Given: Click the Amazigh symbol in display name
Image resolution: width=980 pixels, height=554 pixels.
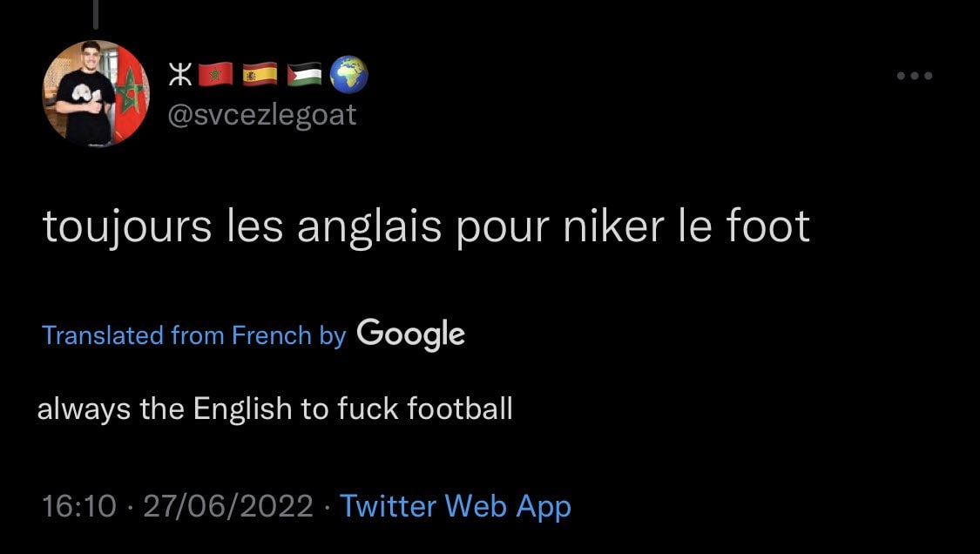Looking at the screenshot, I should click(180, 76).
